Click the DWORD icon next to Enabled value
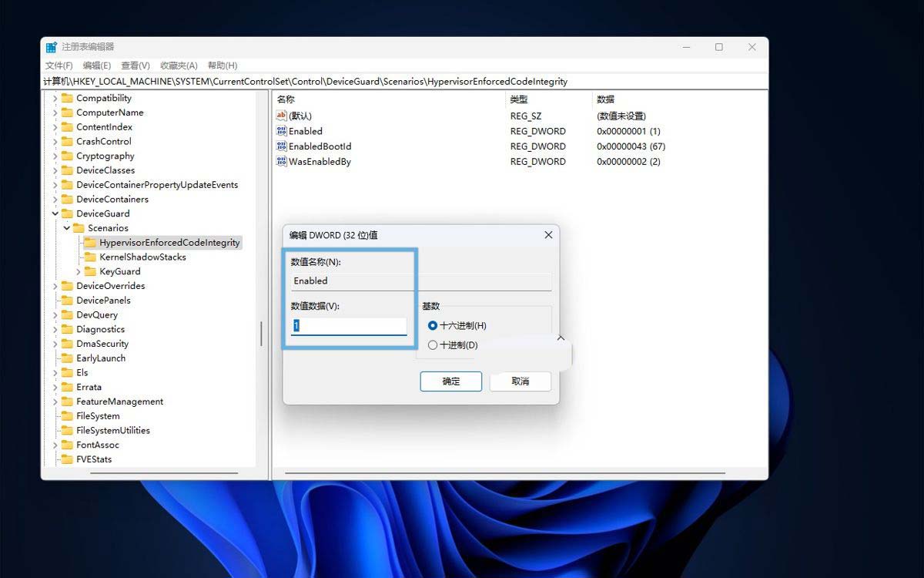Image resolution: width=924 pixels, height=578 pixels. tap(282, 131)
